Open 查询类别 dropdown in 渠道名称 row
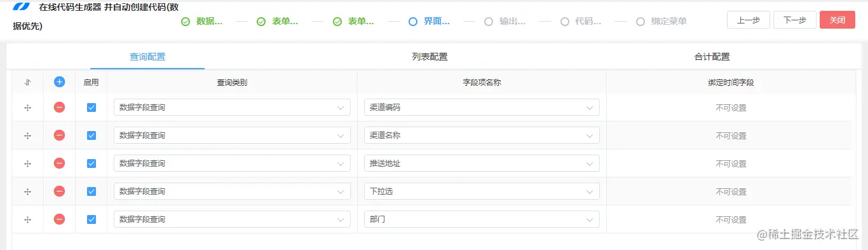This screenshot has width=868, height=250. coord(232,135)
